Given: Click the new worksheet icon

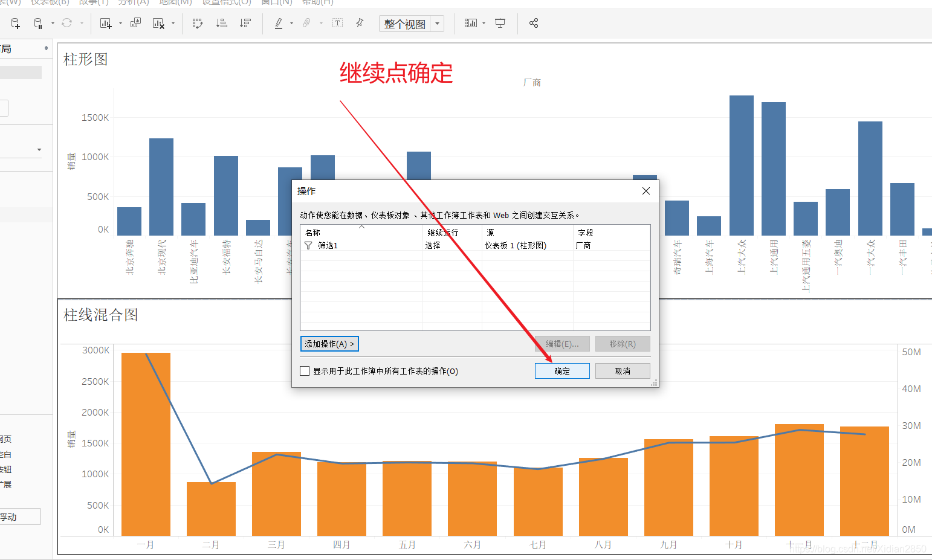Looking at the screenshot, I should [106, 24].
